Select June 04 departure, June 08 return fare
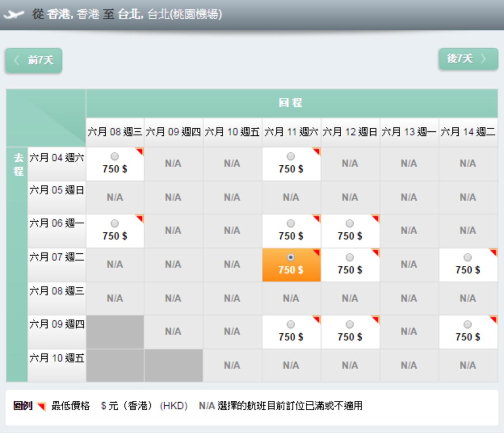The image size is (504, 433). click(115, 157)
